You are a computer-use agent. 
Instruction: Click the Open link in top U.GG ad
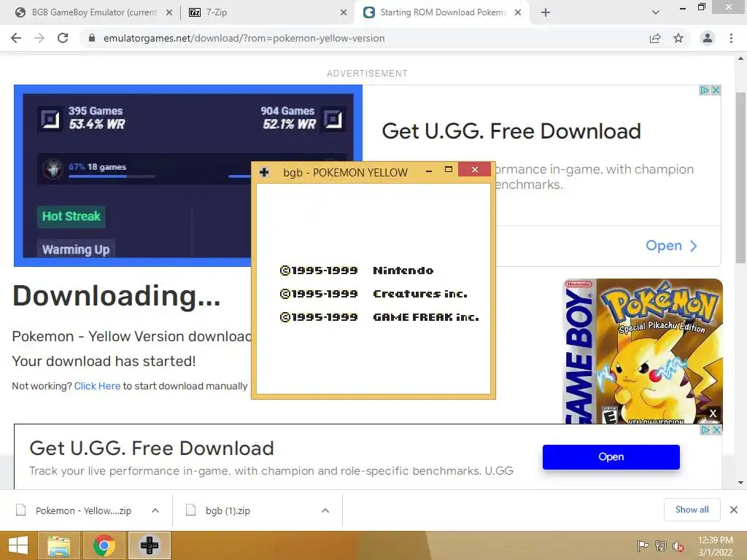click(671, 246)
